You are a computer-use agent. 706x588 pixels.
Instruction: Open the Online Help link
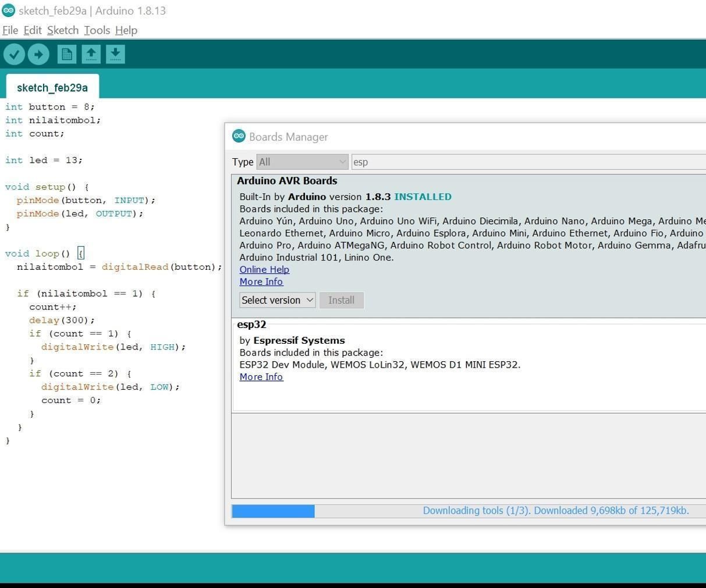pyautogui.click(x=264, y=269)
